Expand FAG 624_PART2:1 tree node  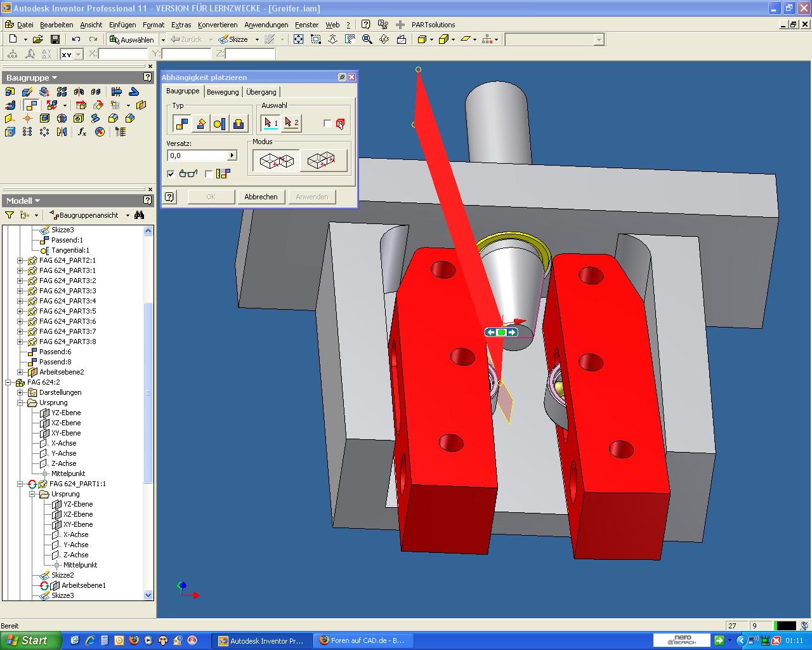20,260
